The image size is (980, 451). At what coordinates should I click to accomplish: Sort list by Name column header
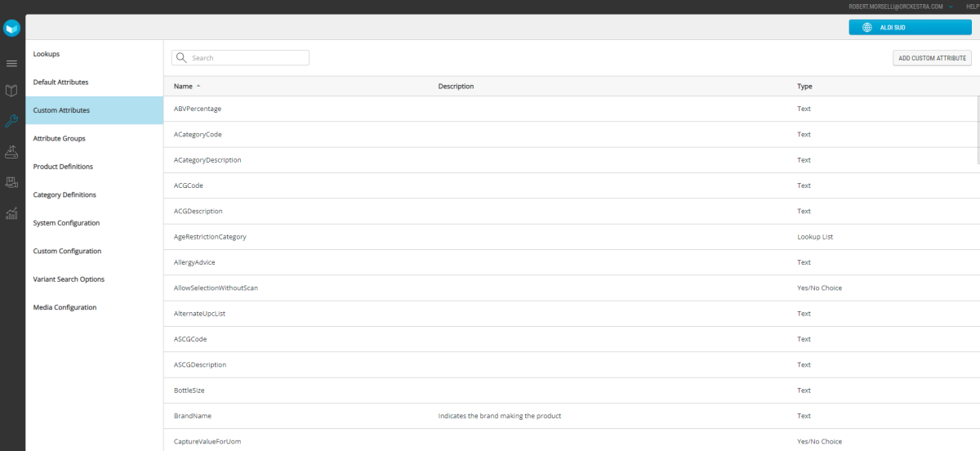(x=183, y=87)
